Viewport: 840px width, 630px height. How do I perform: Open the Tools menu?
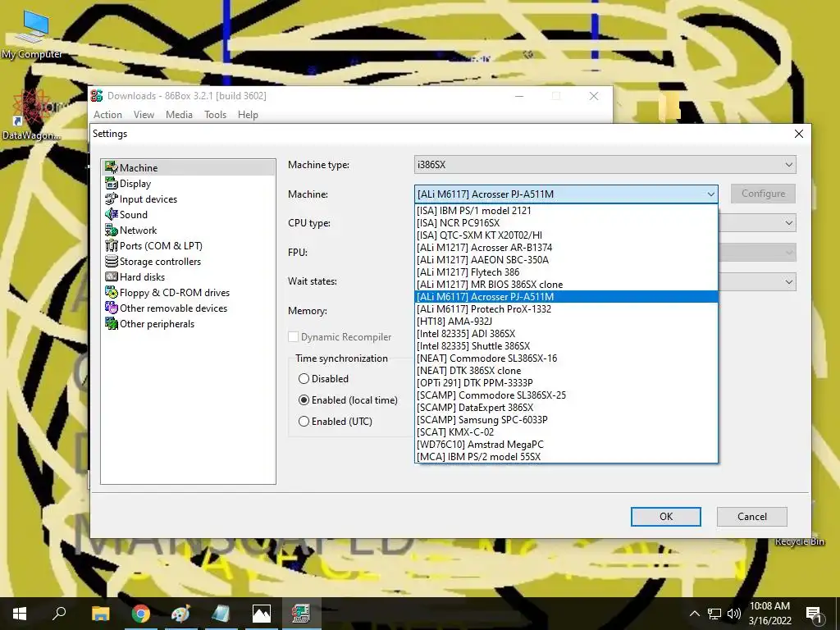tap(216, 115)
